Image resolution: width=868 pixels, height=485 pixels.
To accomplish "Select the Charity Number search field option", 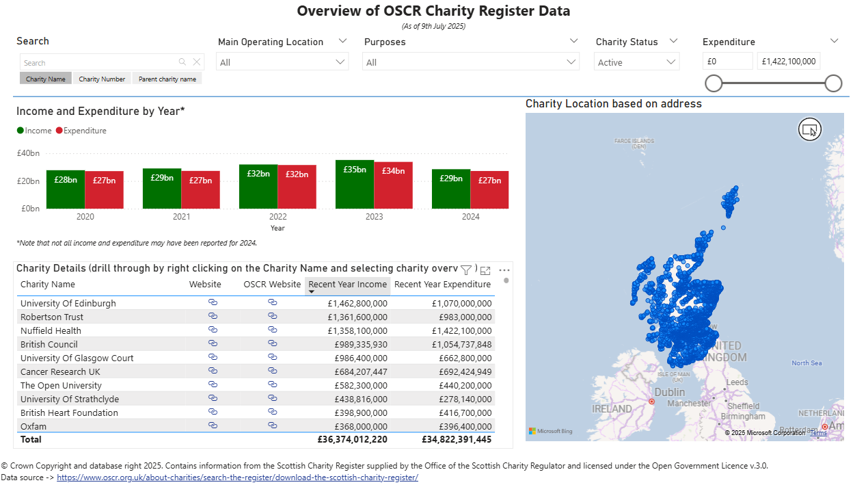I will point(102,79).
